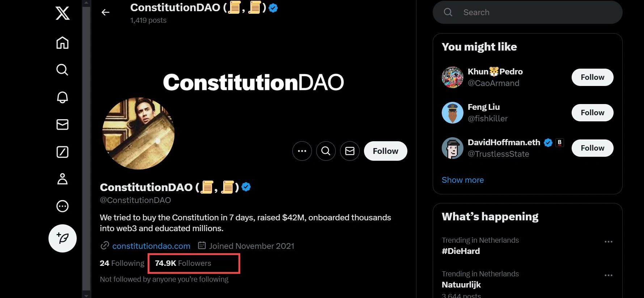Screen dimensions: 644x298
Task: View the 74.9K Followers list
Action: pyautogui.click(x=183, y=263)
